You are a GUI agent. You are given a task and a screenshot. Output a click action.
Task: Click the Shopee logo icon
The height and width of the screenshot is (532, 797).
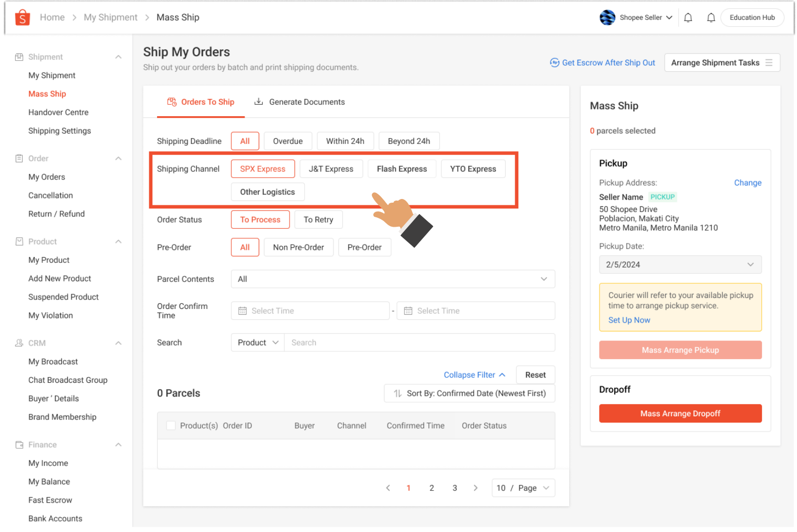[22, 18]
